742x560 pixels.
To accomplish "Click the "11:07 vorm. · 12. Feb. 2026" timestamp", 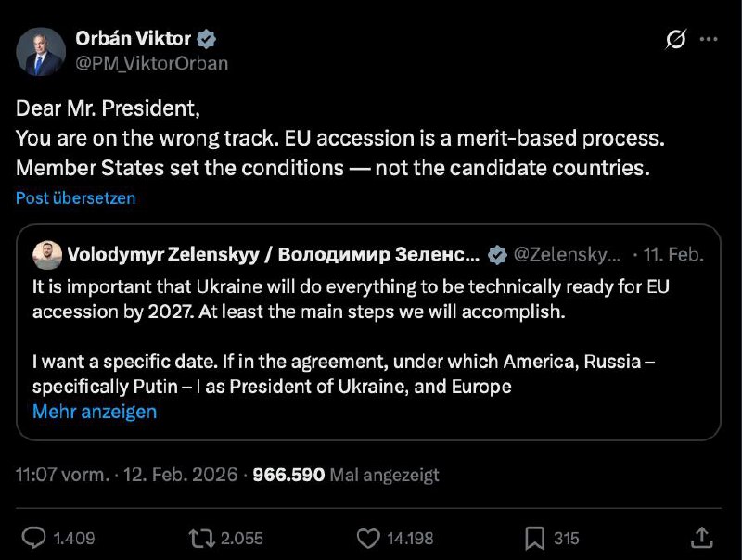I will 125,475.
